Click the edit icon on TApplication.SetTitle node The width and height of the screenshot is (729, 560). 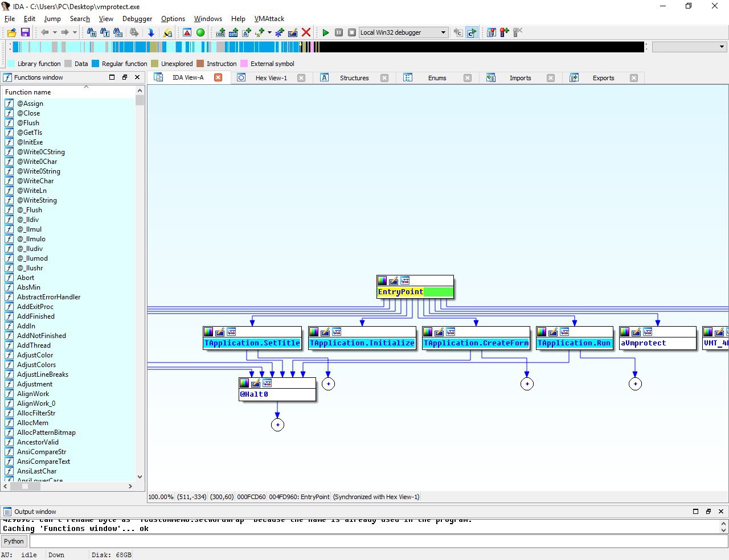click(x=220, y=332)
